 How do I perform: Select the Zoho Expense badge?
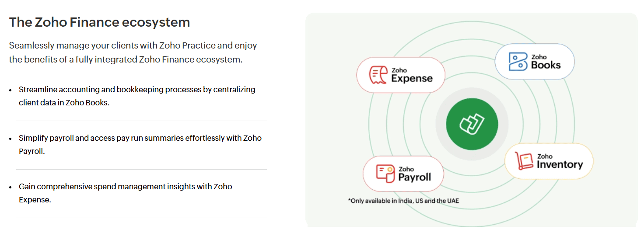coord(401,75)
